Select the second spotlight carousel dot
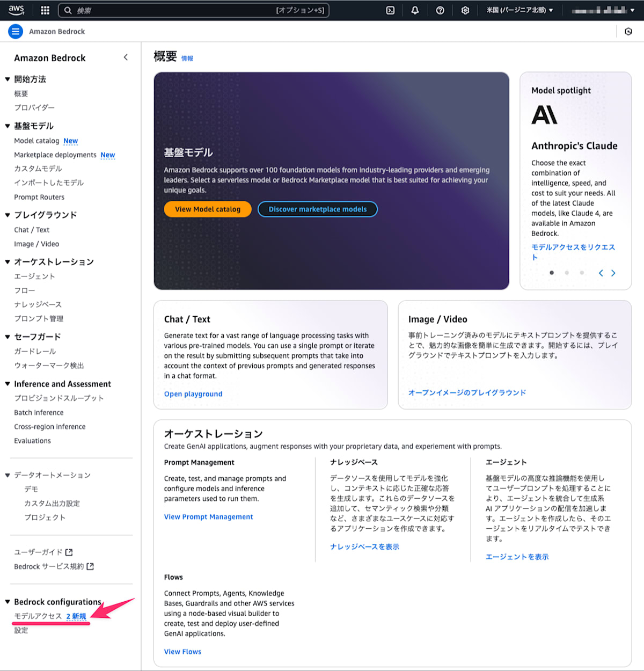644x671 pixels. pyautogui.click(x=567, y=273)
